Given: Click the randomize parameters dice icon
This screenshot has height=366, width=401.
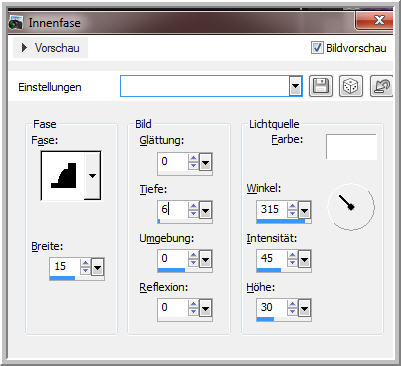Looking at the screenshot, I should [351, 86].
